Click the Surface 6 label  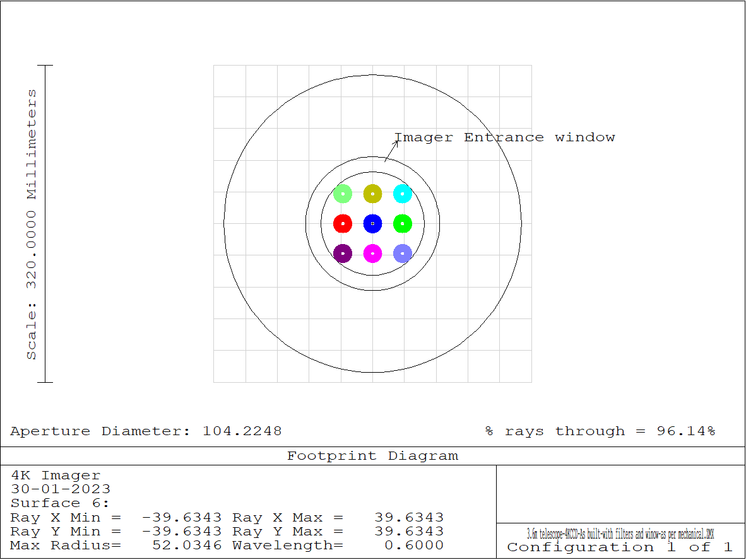(x=60, y=503)
